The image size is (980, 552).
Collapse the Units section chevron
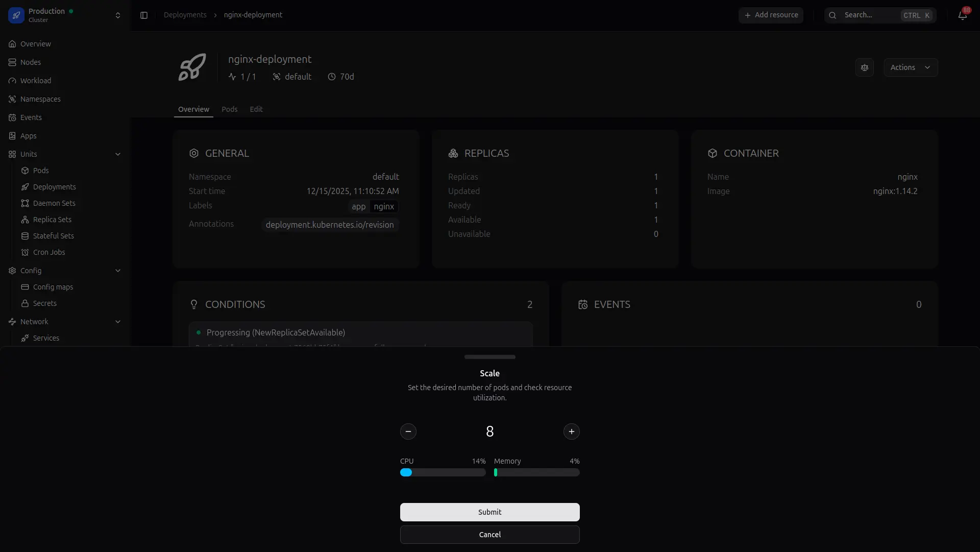tap(118, 154)
